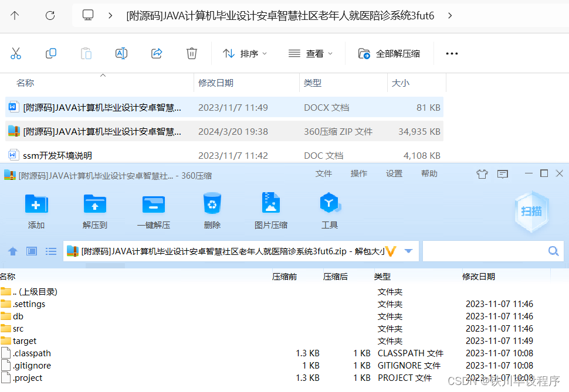Screen dimensions: 569x392
Task: Click 360压缩 up-directory arrow icon
Action: 13,251
